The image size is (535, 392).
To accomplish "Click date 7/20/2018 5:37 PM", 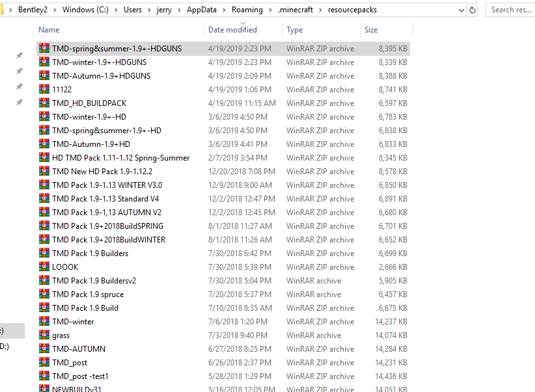I will 240,294.
